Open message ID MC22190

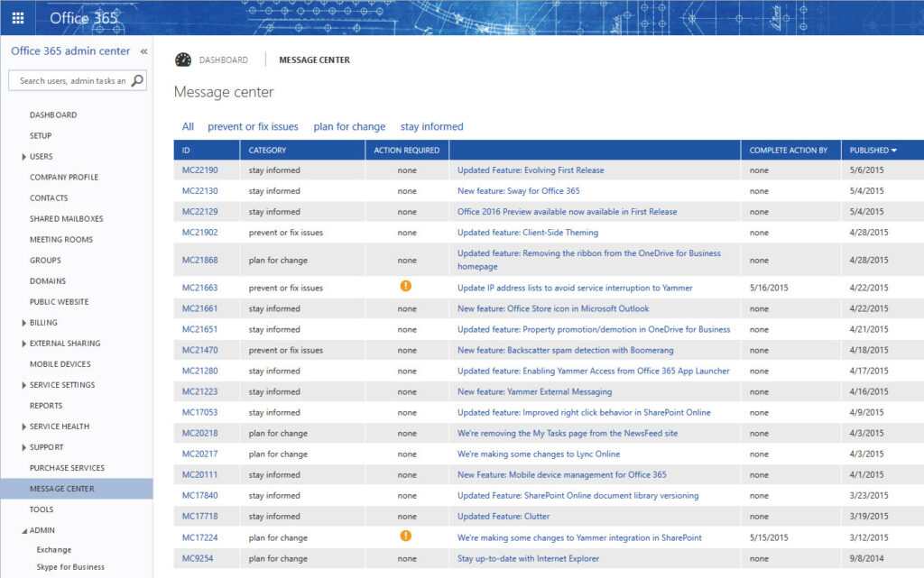[x=199, y=170]
